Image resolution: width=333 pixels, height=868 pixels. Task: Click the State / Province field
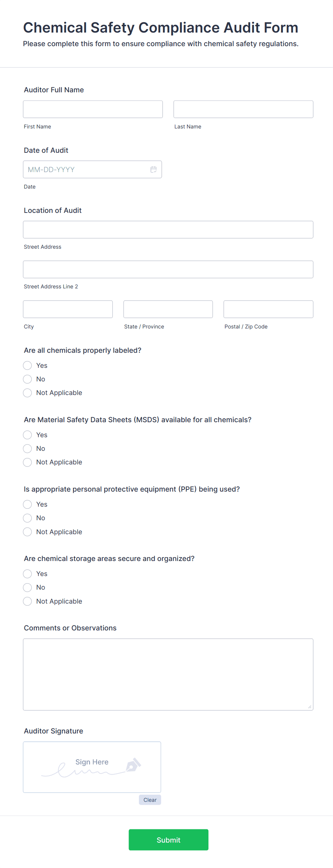click(x=168, y=309)
